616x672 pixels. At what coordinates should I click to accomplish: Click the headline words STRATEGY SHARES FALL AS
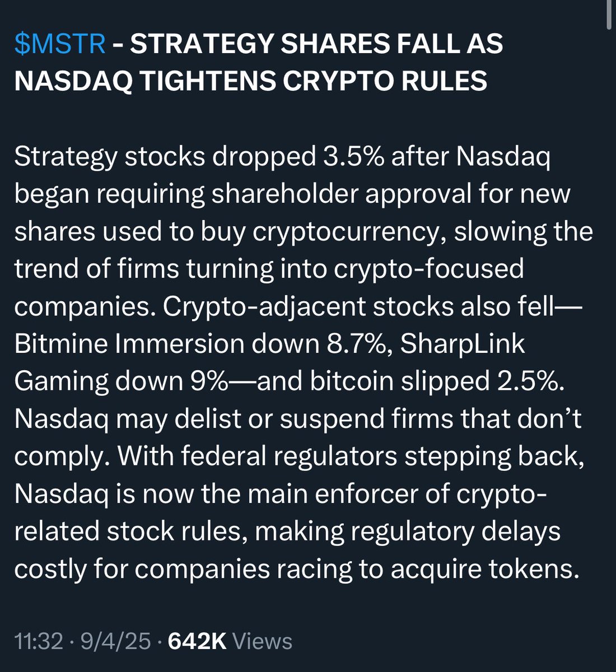[316, 45]
